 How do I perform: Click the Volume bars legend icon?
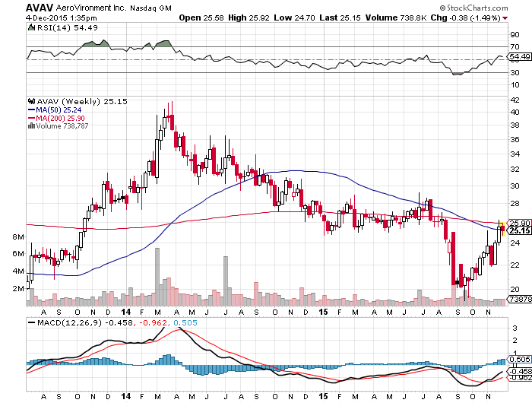[x=30, y=125]
